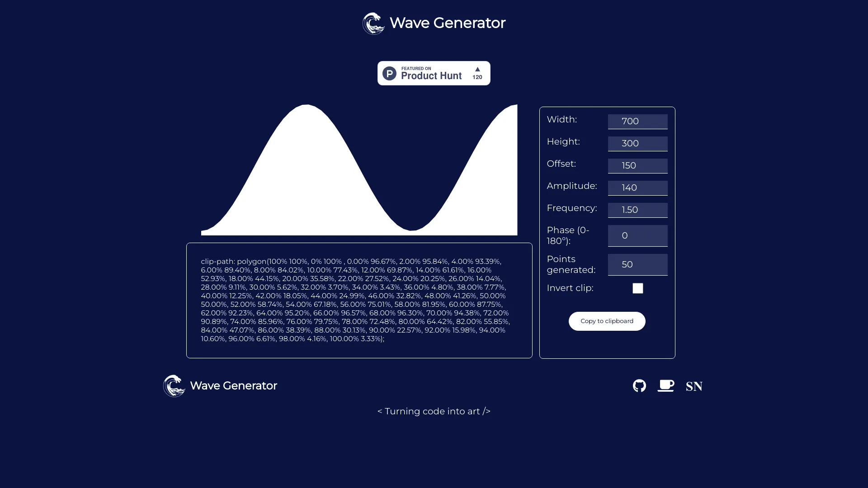Click the Phase input field
This screenshot has width=868, height=488.
click(637, 235)
